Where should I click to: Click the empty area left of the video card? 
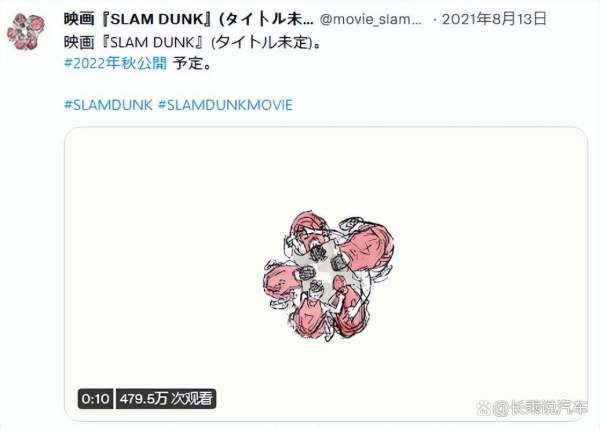(x=32, y=274)
